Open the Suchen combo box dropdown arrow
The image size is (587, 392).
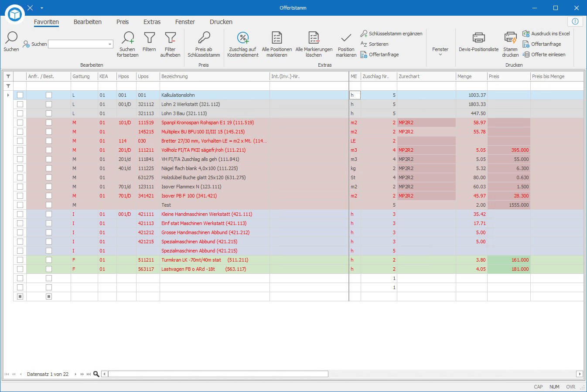pyautogui.click(x=109, y=44)
